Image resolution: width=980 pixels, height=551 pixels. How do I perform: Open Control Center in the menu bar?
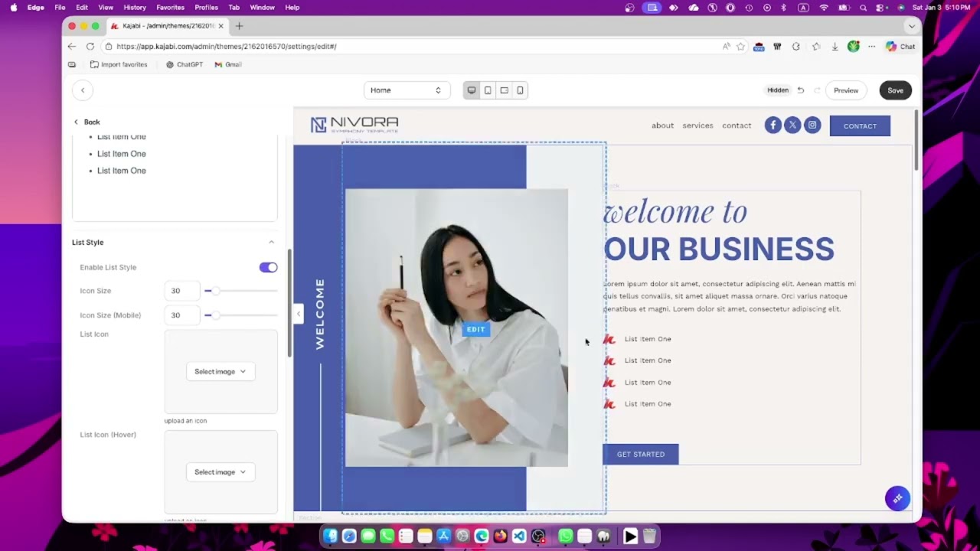coord(881,8)
